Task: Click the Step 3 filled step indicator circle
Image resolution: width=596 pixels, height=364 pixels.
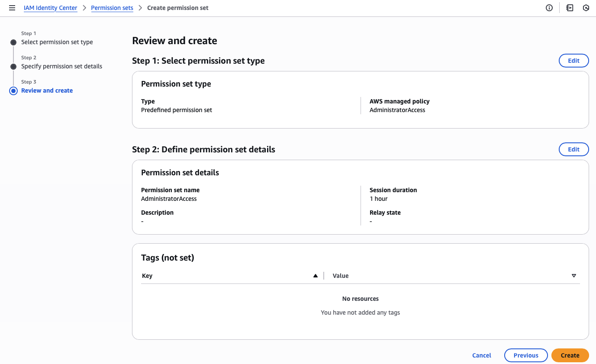Action: coord(13,90)
